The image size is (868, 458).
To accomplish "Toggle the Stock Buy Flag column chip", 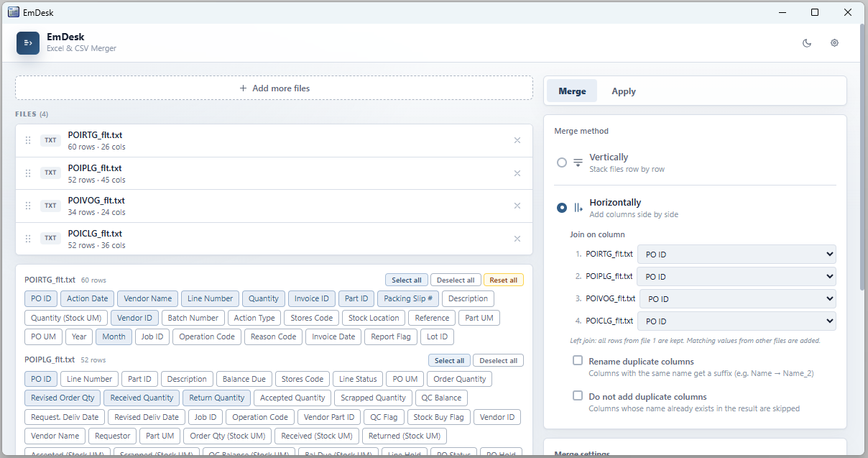I will [438, 417].
